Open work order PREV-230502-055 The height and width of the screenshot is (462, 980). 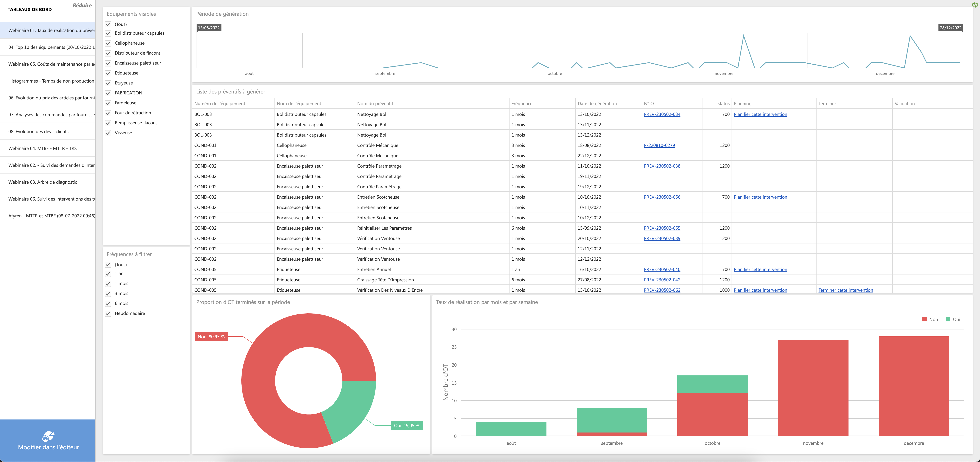[x=662, y=228]
